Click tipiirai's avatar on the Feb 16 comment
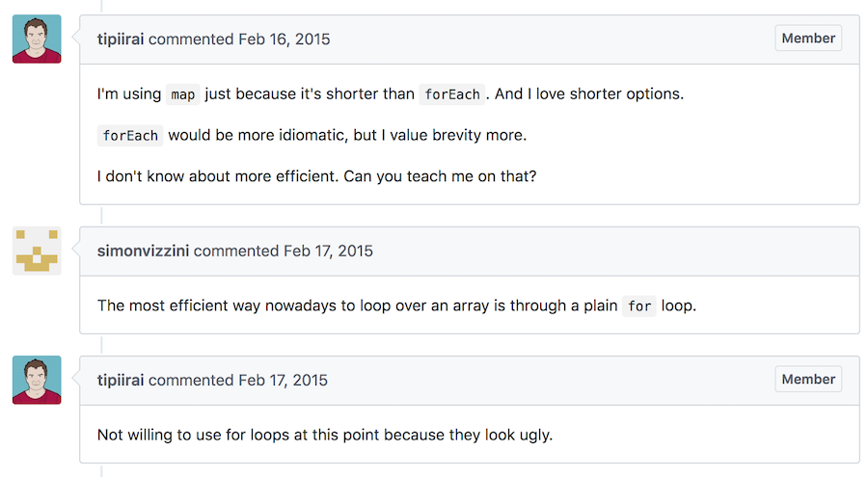This screenshot has width=868, height=477. coord(37,39)
